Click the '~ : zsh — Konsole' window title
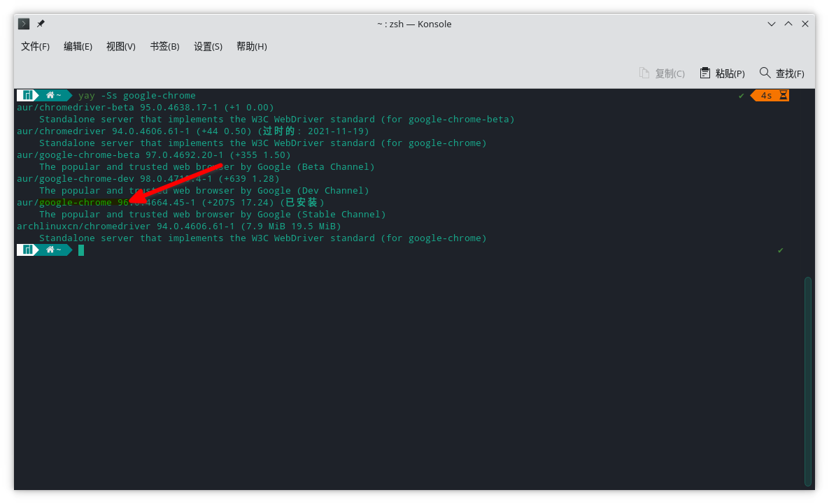The image size is (829, 504). 414,24
